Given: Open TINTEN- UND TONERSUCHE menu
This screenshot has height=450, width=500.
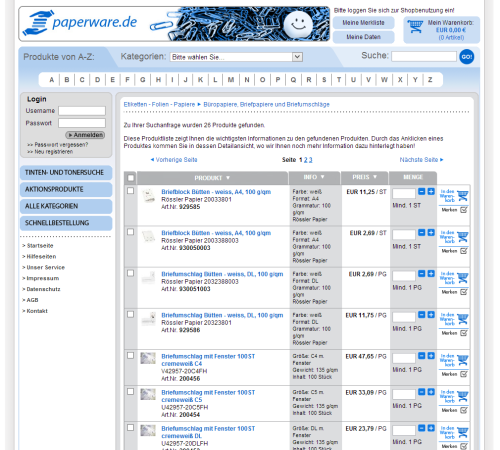Looking at the screenshot, I should coord(66,173).
